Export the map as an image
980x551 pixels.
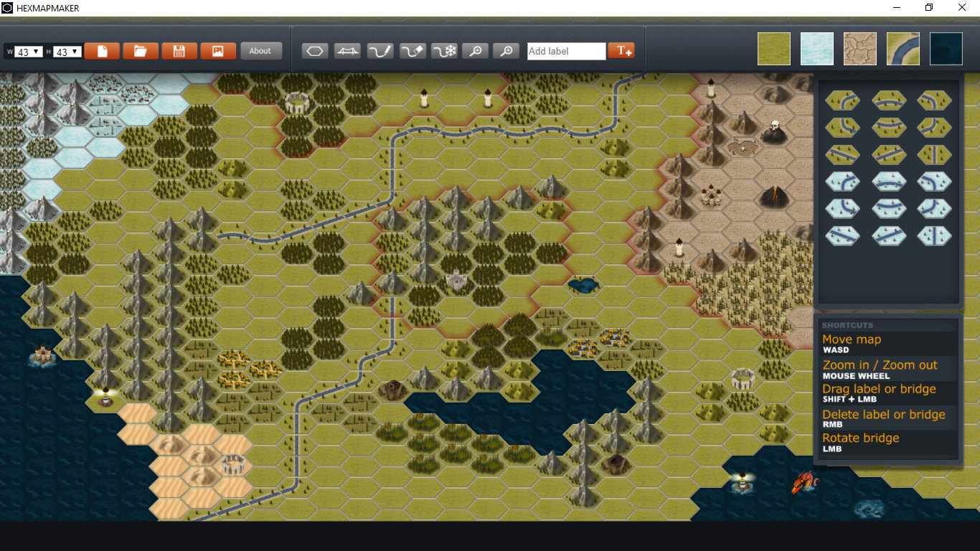coord(218,50)
